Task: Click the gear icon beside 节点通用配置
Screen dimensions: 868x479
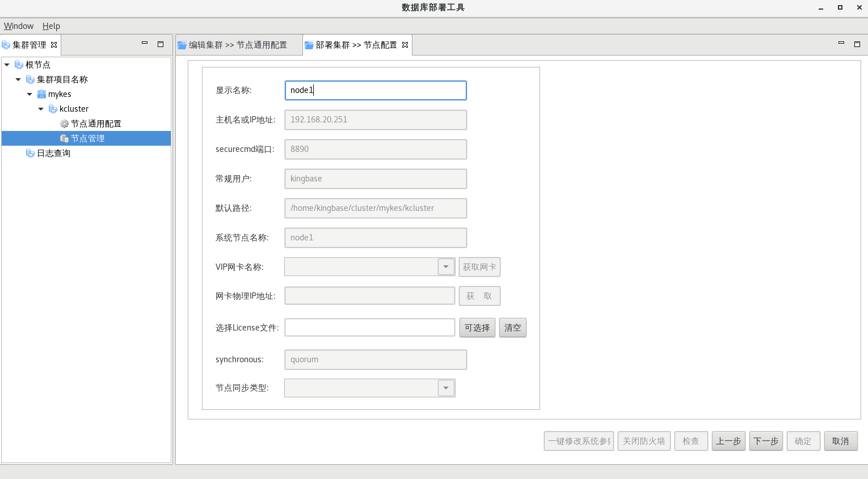Action: [x=64, y=124]
